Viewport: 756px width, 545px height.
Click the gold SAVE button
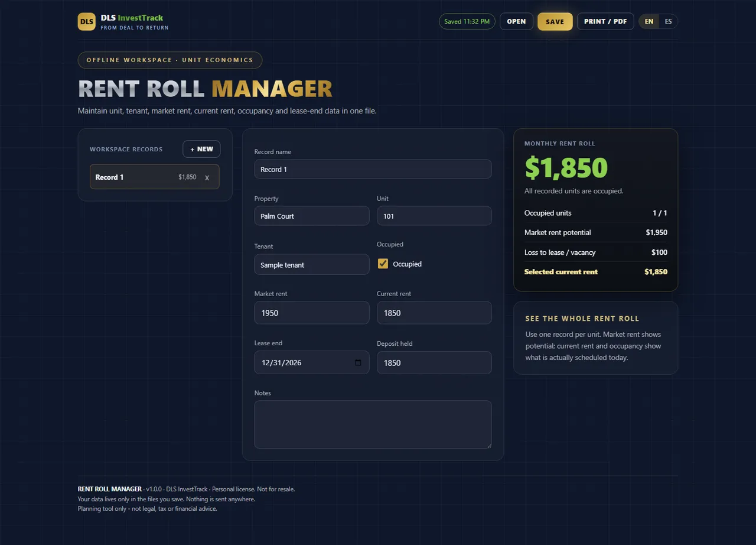click(x=555, y=22)
